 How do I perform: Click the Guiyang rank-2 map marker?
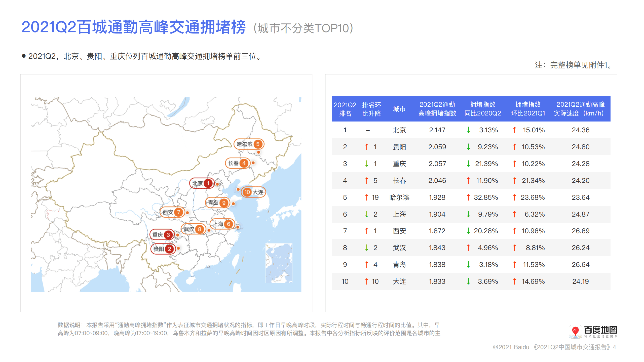click(x=163, y=249)
